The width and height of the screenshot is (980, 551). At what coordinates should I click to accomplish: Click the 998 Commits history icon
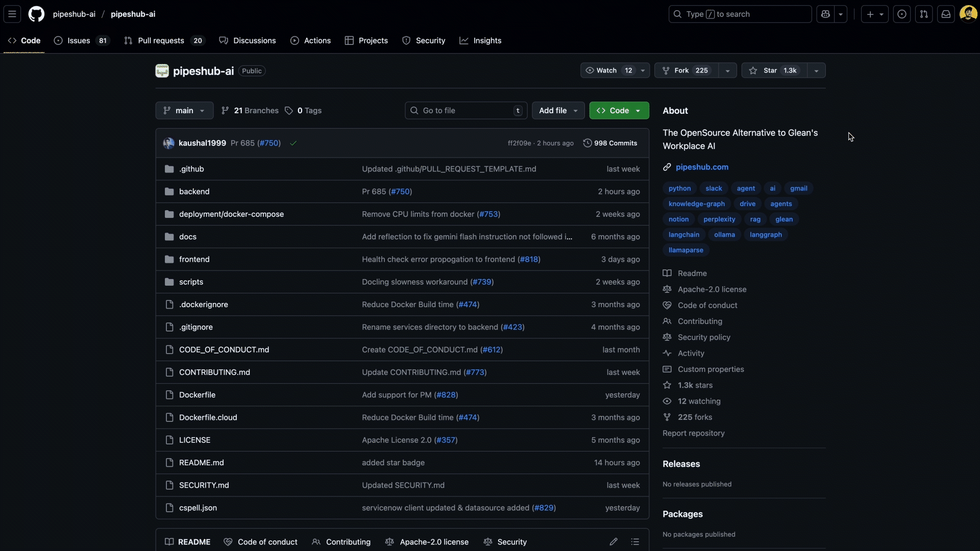tap(589, 143)
